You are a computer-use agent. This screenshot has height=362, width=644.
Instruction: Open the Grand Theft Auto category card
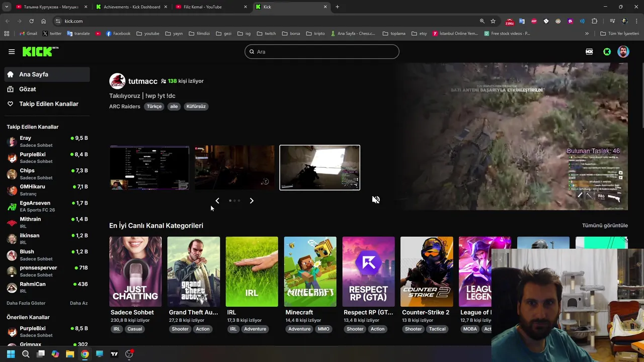[x=194, y=271]
